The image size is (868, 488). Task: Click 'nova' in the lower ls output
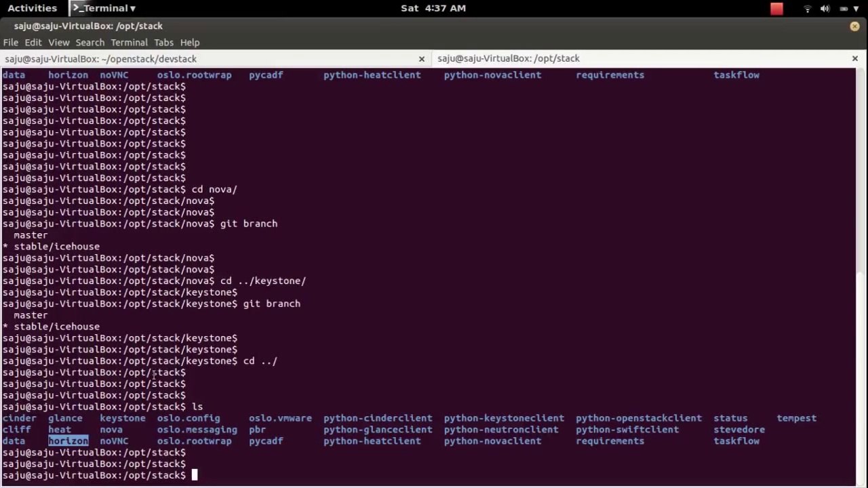(x=111, y=430)
